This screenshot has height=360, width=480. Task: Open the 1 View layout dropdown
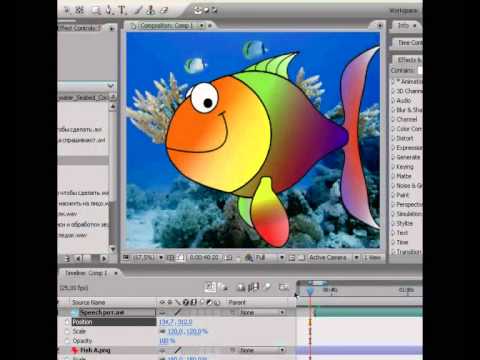372,258
